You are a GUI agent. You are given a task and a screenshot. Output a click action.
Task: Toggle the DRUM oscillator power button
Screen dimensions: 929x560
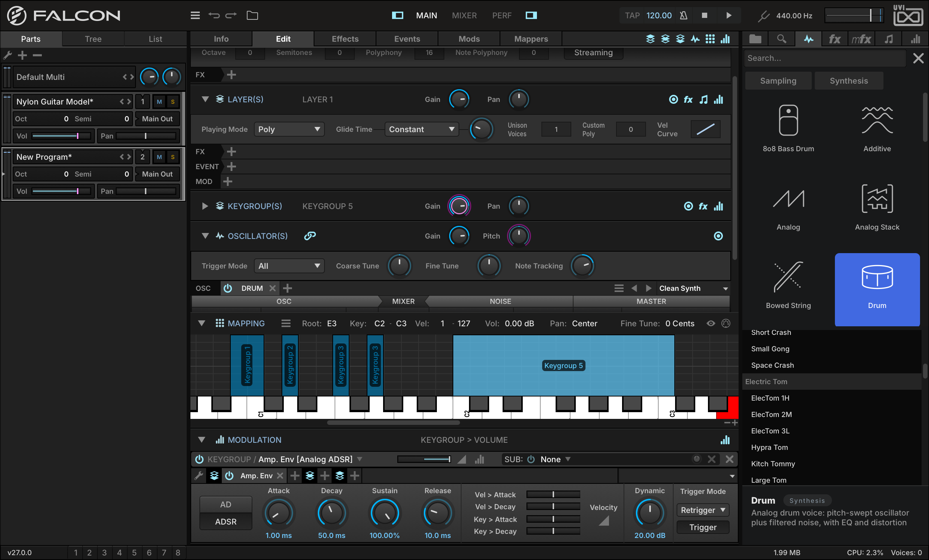click(x=228, y=288)
